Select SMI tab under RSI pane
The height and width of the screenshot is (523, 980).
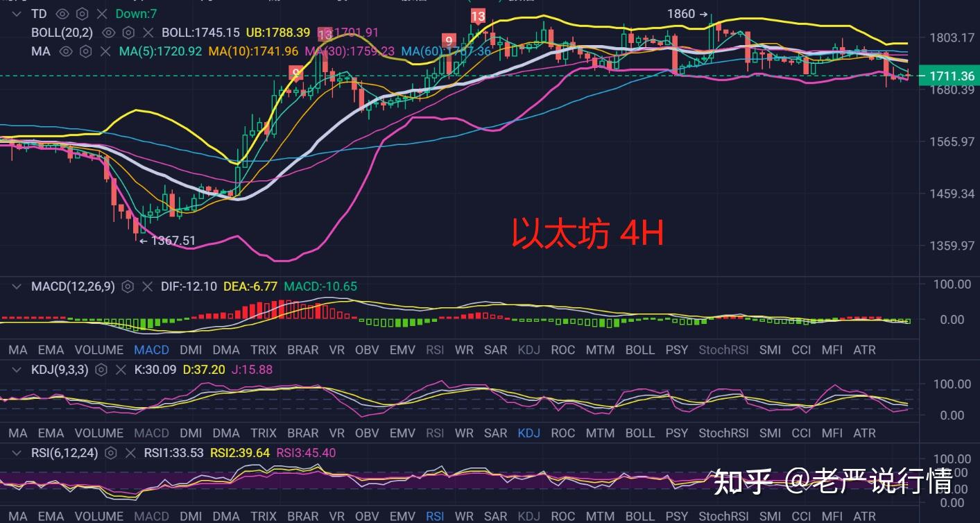[x=770, y=516]
